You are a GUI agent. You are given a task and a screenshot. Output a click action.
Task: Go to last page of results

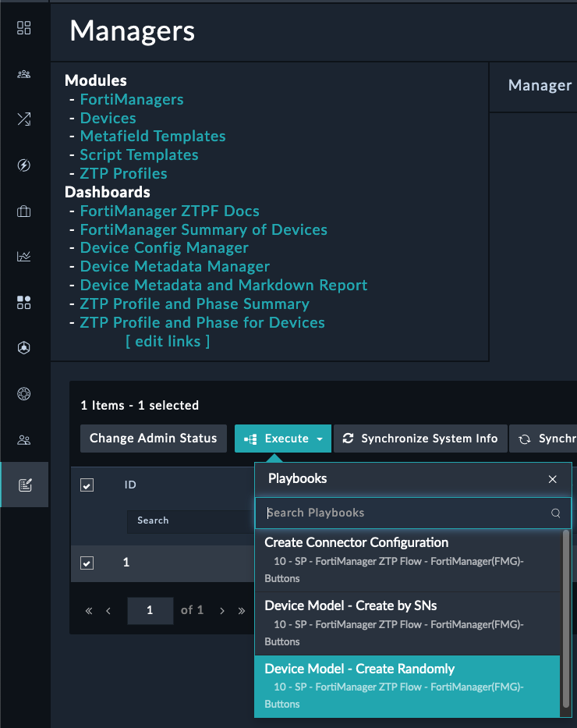tap(241, 611)
